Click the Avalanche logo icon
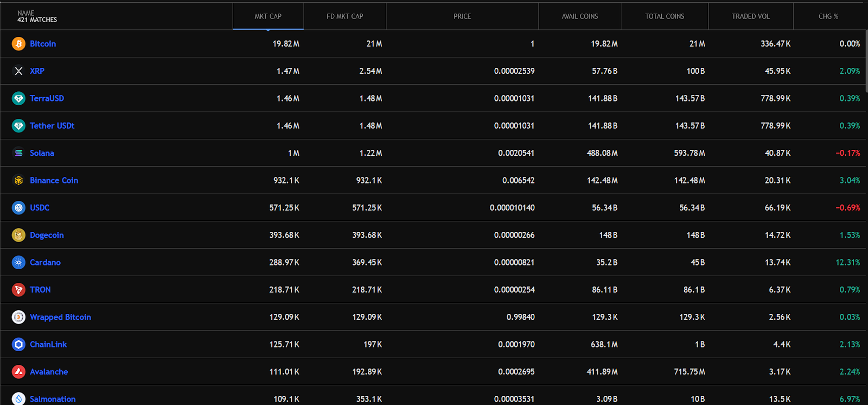 click(18, 371)
